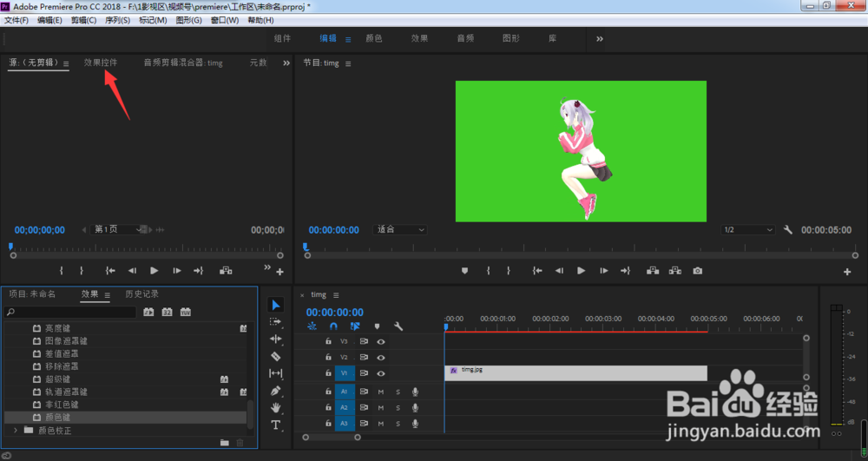Viewport: 868px width, 461px height.
Task: Toggle Linked Selection in timeline
Action: pyautogui.click(x=355, y=326)
